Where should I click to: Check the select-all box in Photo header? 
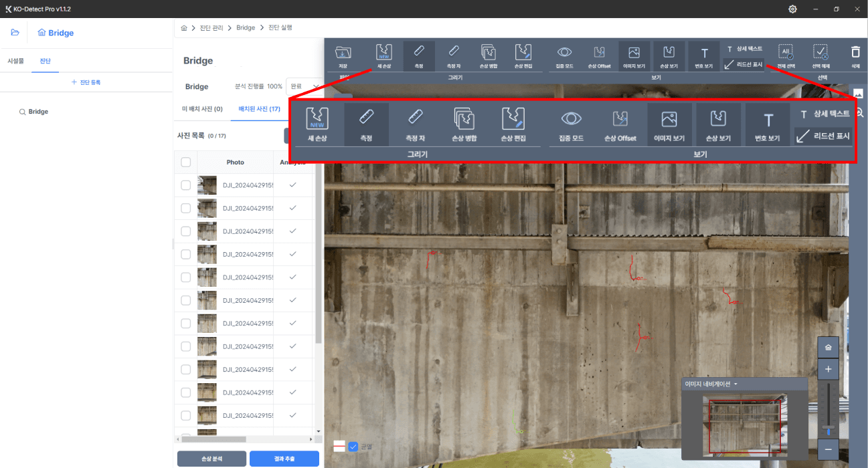[186, 162]
